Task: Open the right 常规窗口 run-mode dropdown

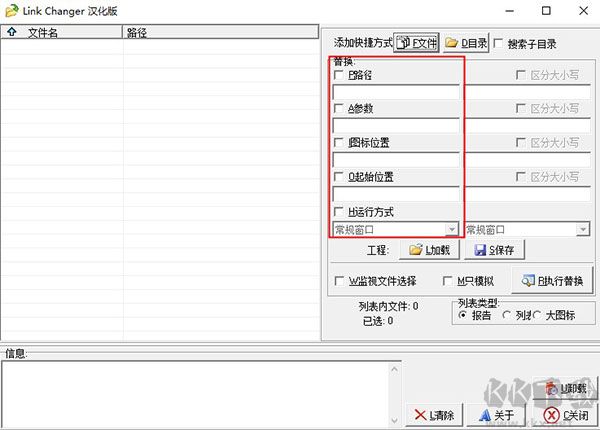Action: (583, 230)
